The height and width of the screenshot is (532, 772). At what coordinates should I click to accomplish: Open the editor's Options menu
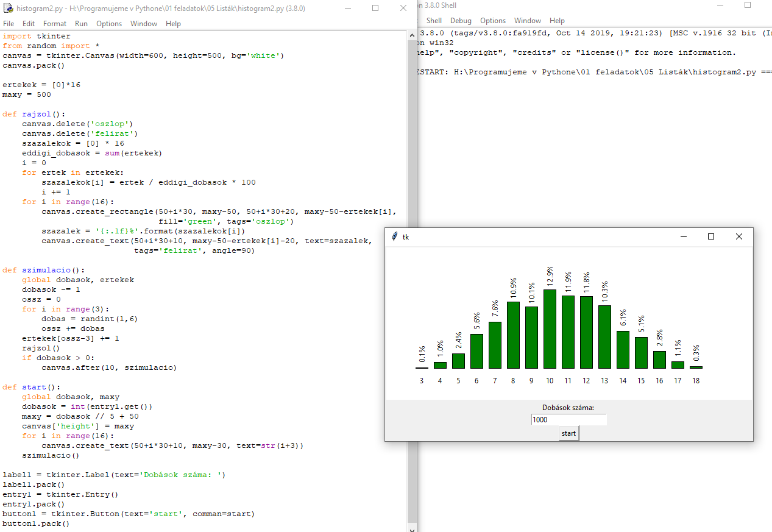coord(109,24)
